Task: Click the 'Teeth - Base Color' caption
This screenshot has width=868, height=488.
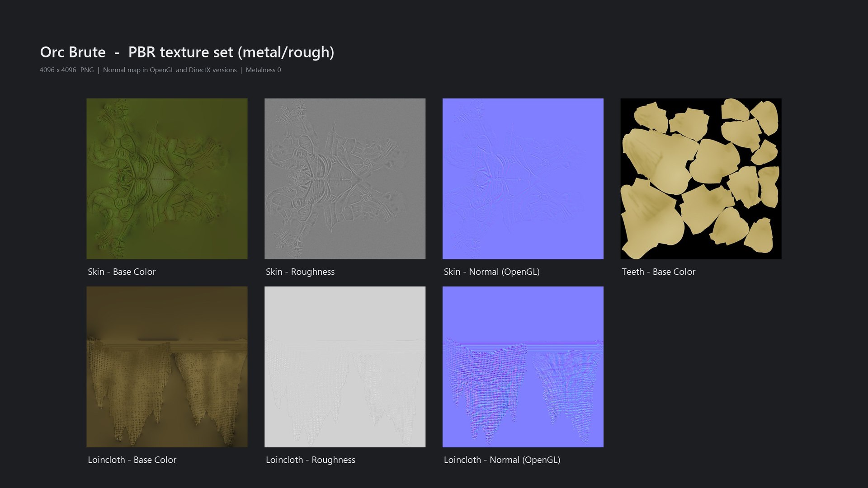Action: click(658, 272)
